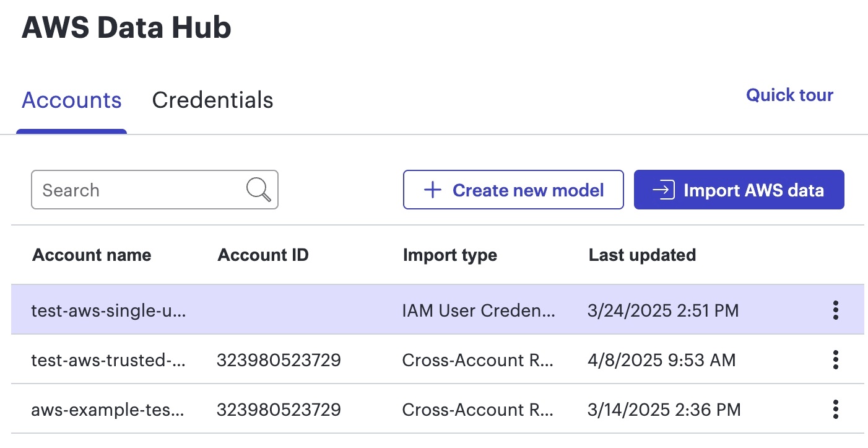Click the Account ID column header

coord(263,255)
